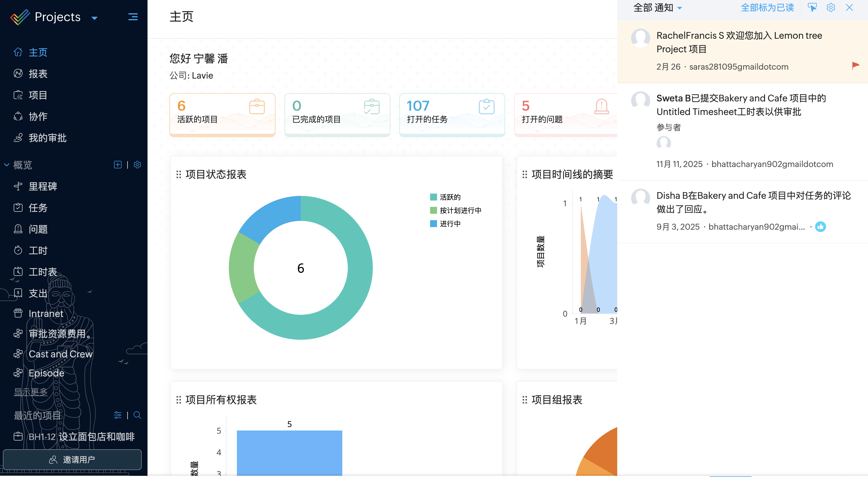Open Projects app switcher dropdown arrow

tap(94, 18)
